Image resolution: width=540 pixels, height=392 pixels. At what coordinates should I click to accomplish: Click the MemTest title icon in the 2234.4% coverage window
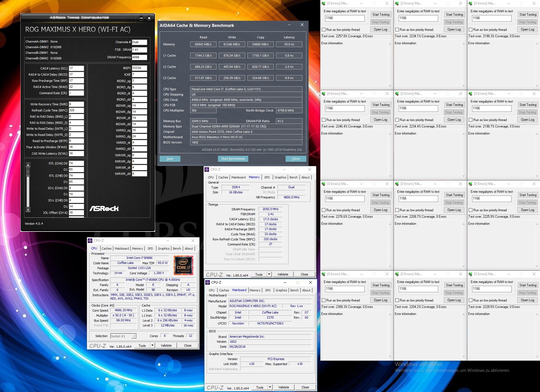397,94
